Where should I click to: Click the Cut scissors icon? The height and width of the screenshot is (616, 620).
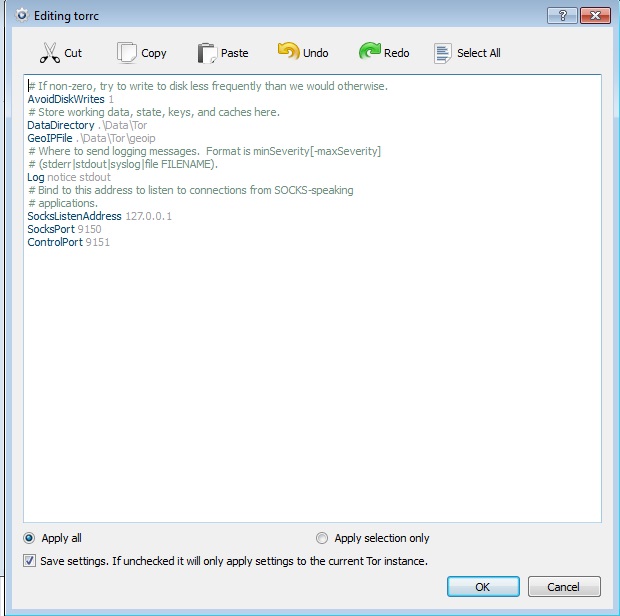click(50, 53)
